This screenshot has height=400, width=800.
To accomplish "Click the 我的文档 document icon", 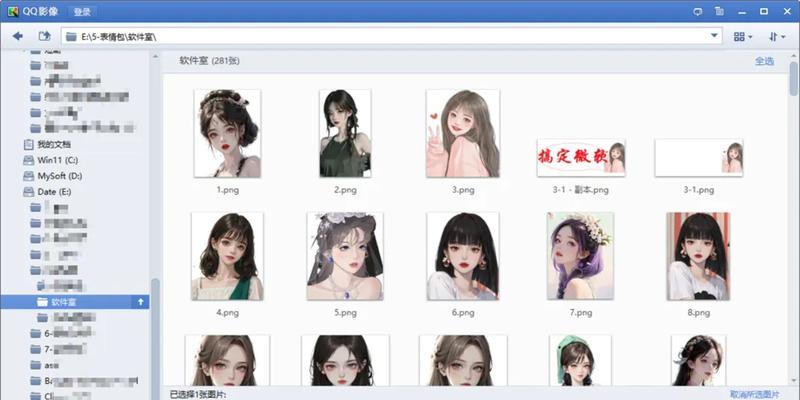I will [x=29, y=144].
